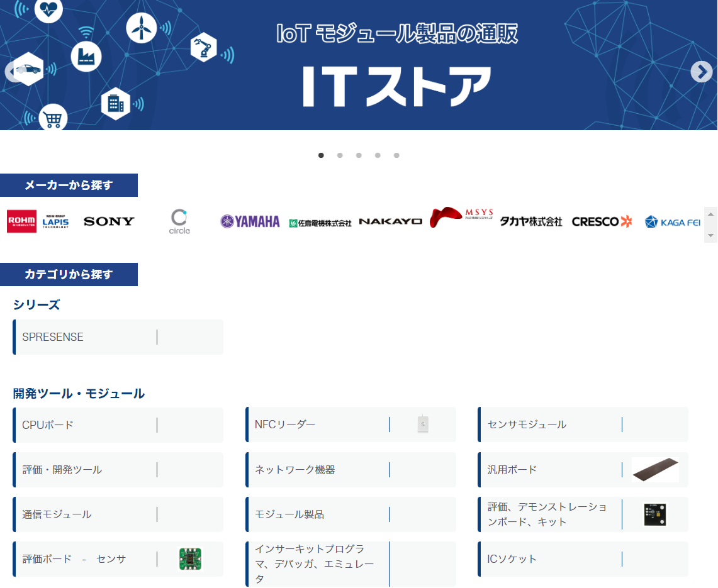
Task: Open the KAGA FEI manufacturer logo
Action: click(672, 223)
